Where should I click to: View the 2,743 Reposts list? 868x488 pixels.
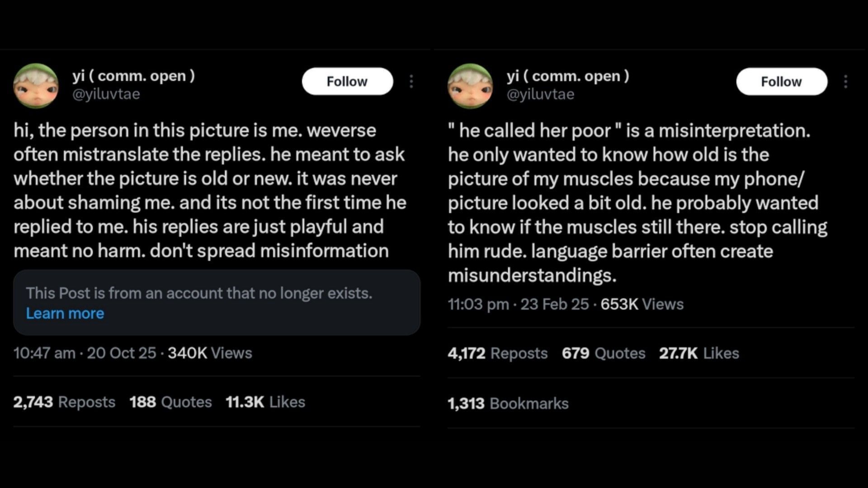click(x=64, y=402)
